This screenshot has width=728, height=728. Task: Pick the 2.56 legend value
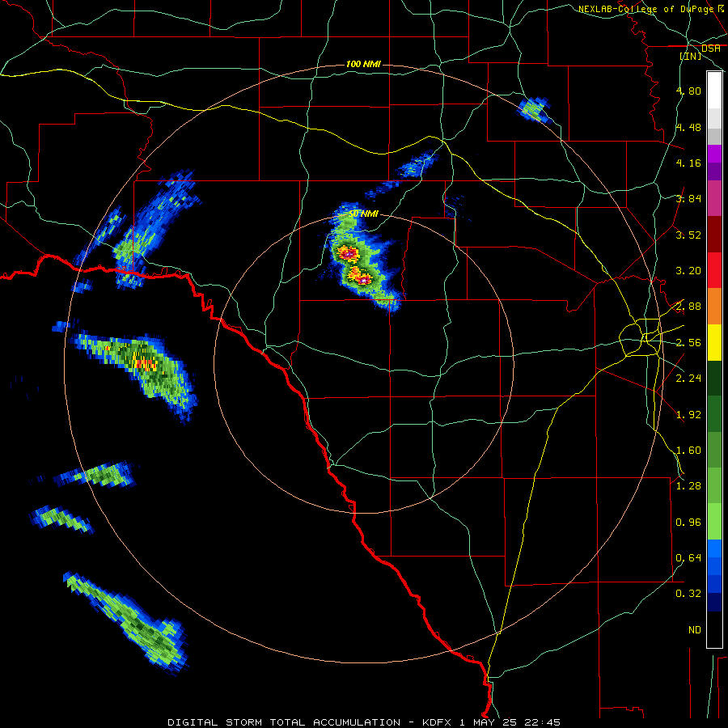pyautogui.click(x=688, y=343)
